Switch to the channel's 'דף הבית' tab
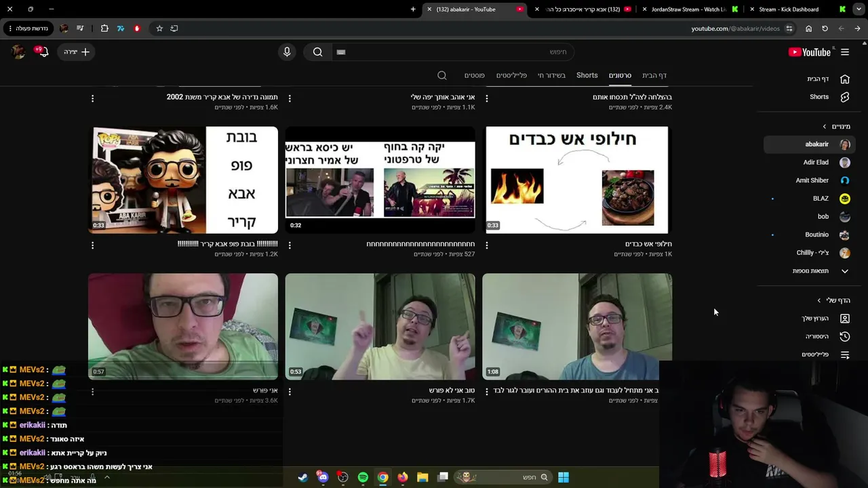868x488 pixels. pyautogui.click(x=654, y=75)
